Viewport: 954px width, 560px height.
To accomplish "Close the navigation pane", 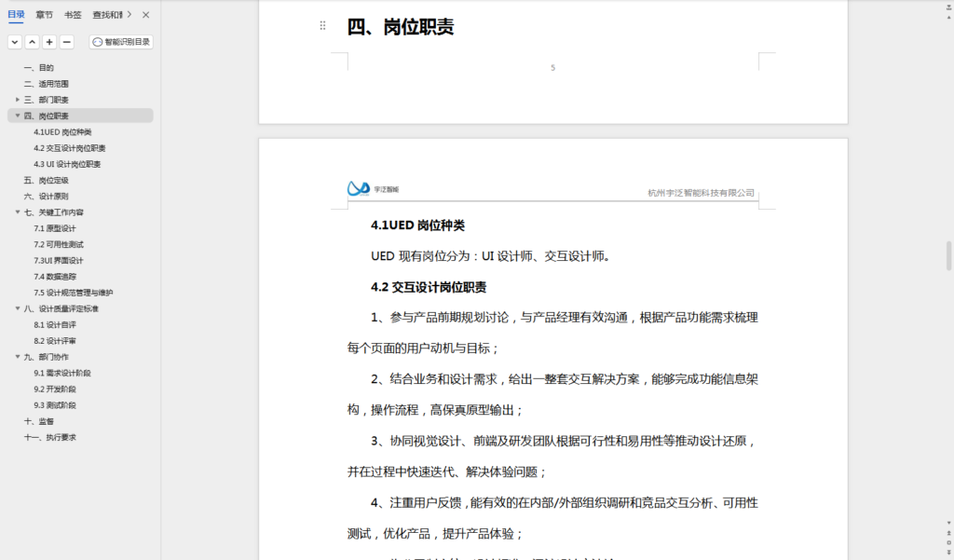I will pos(146,15).
